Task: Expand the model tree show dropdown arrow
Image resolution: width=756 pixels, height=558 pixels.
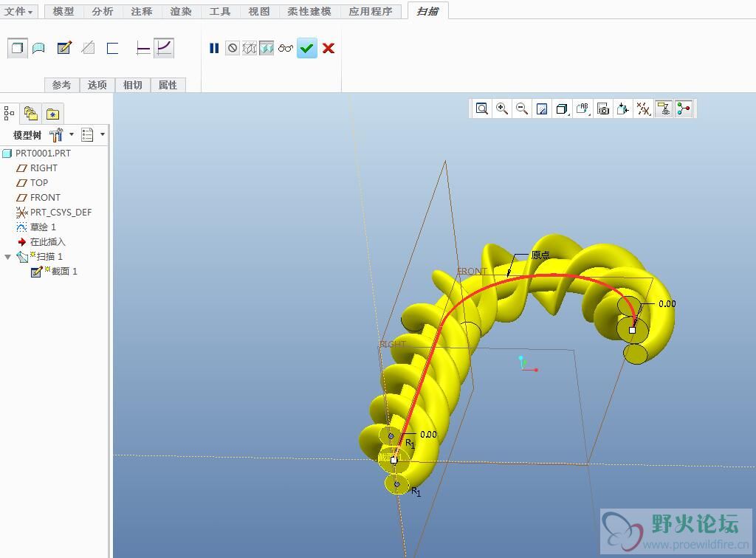Action: pyautogui.click(x=103, y=134)
